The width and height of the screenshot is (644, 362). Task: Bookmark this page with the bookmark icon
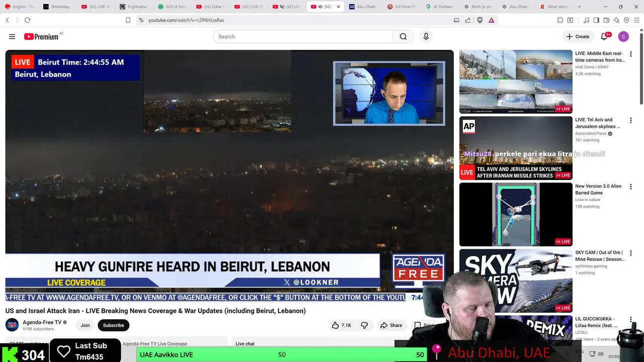tap(128, 20)
